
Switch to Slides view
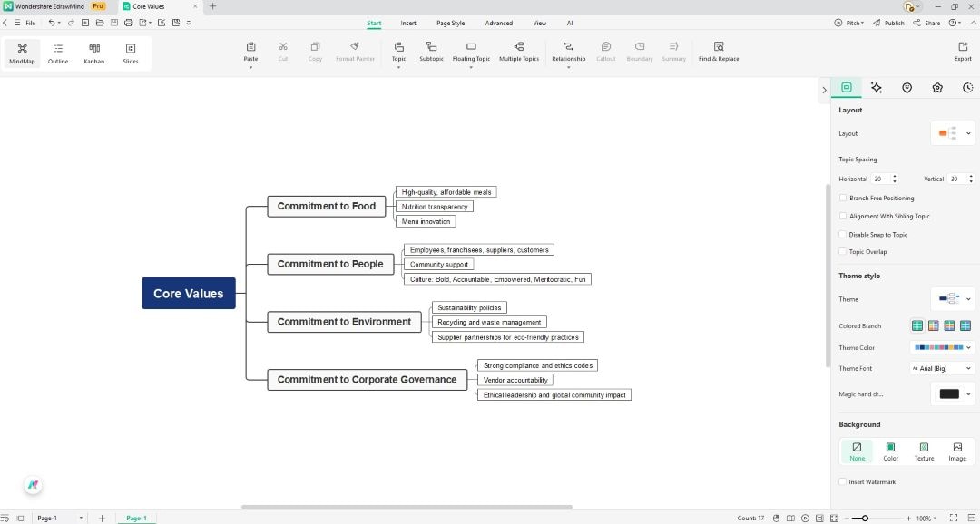[x=130, y=53]
